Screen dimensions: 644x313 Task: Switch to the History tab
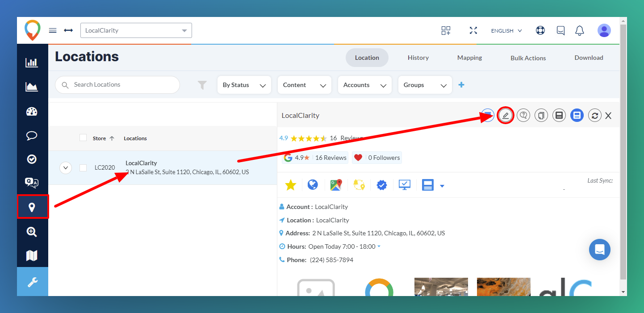tap(418, 58)
